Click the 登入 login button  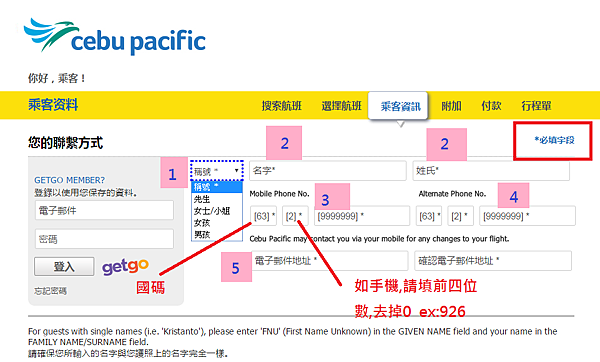pyautogui.click(x=64, y=266)
